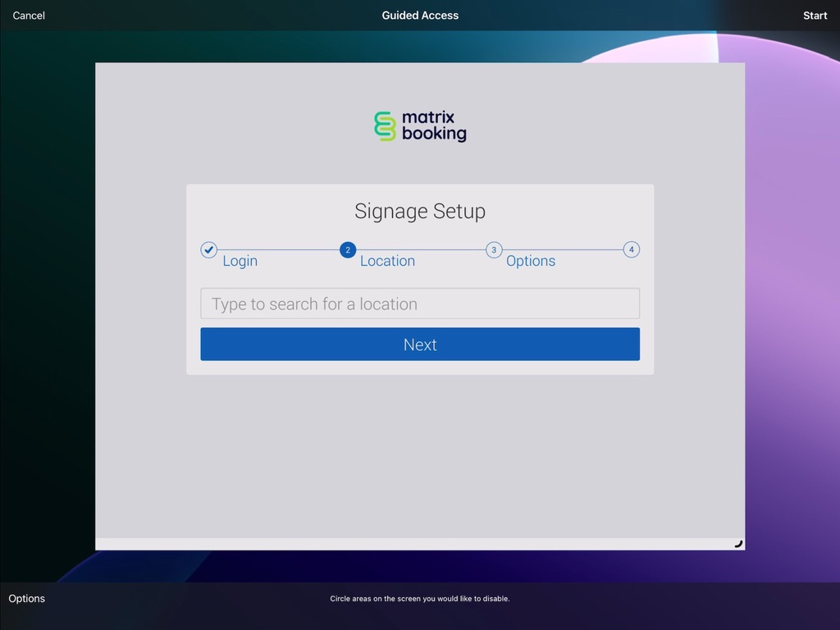Click the Login step label

[240, 261]
